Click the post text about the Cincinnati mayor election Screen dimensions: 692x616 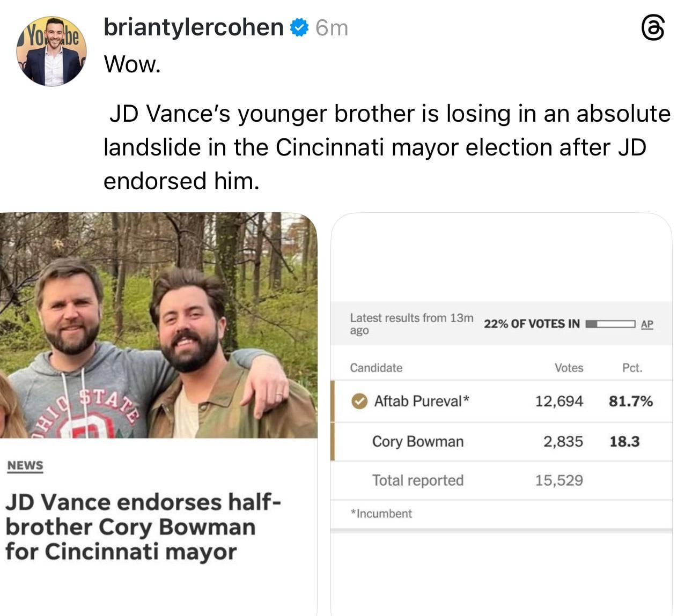point(386,147)
